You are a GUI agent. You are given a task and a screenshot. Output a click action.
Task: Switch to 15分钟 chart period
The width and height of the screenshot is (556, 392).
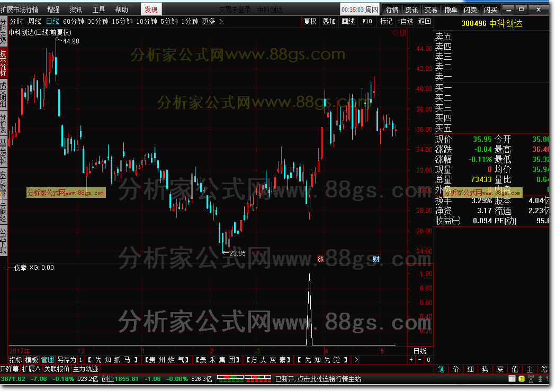point(122,22)
